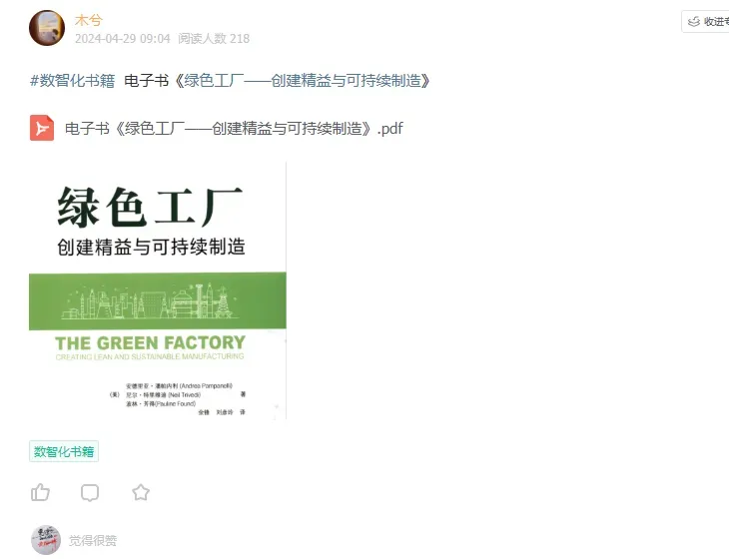This screenshot has height=560, width=729.
Task: Select the 数智化书籍 tag label
Action: click(x=64, y=451)
